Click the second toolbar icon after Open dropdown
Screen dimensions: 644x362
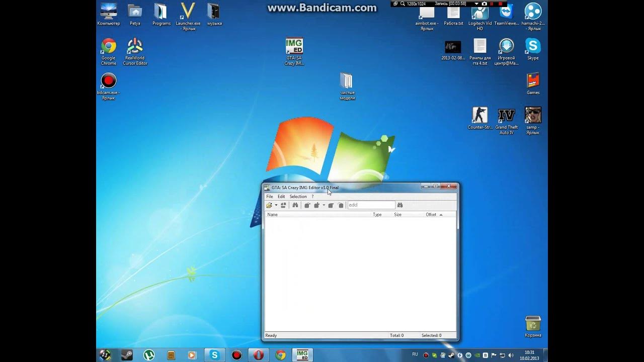coord(284,205)
